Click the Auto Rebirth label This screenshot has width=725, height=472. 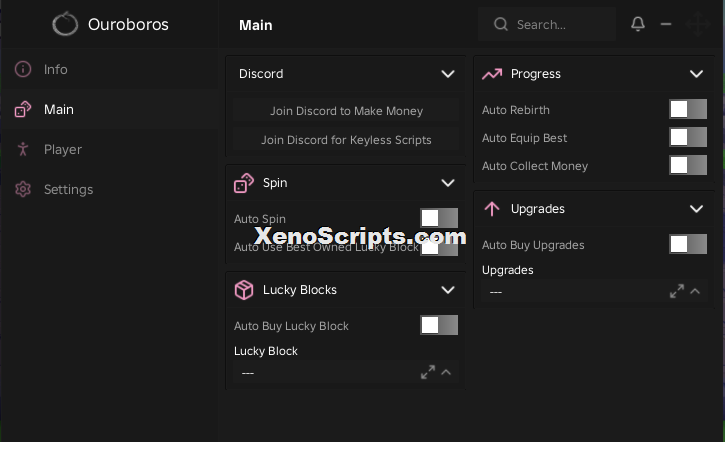[516, 110]
